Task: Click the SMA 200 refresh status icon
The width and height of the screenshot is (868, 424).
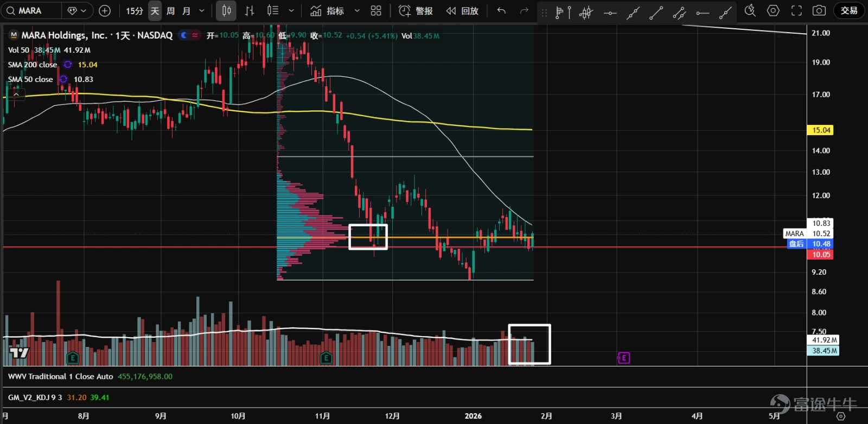Action: pyautogui.click(x=68, y=65)
